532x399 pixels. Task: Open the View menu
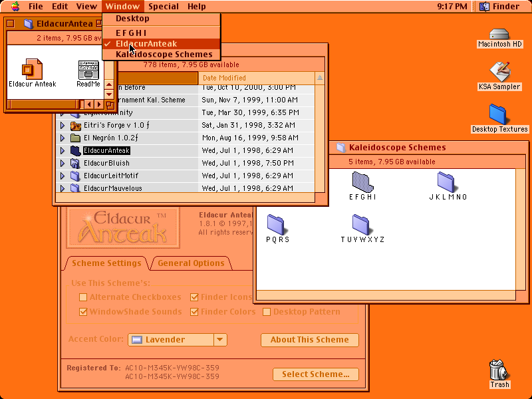click(86, 6)
